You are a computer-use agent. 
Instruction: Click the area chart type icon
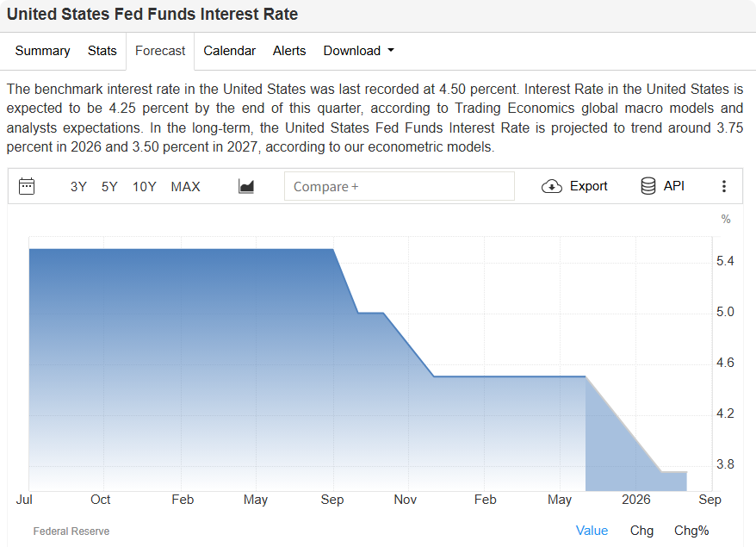246,186
